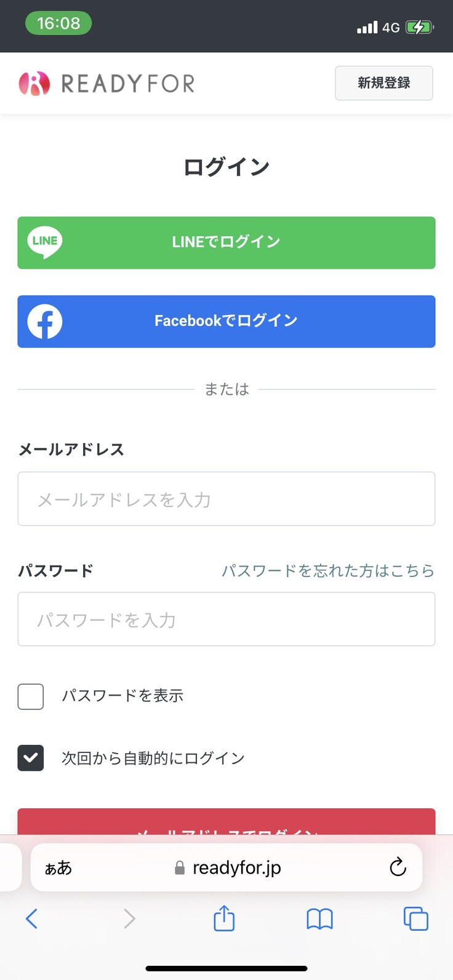Viewport: 453px width, 980px height.
Task: Tap the Facebook circle icon
Action: point(45,321)
